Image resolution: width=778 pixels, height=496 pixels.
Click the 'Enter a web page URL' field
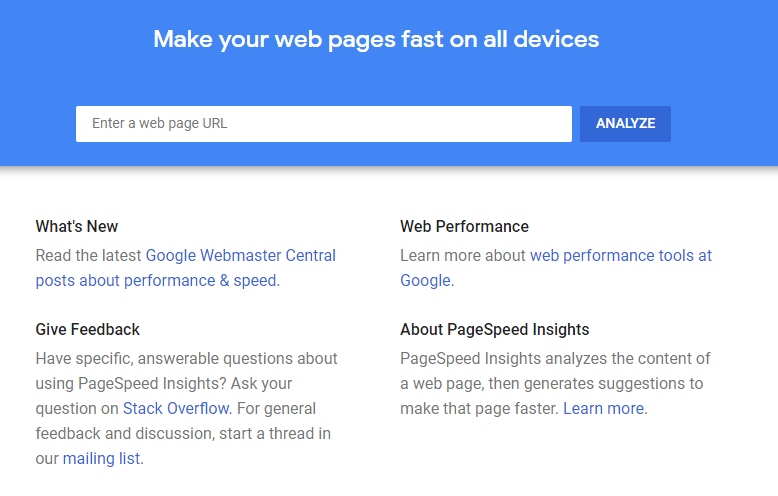(324, 124)
